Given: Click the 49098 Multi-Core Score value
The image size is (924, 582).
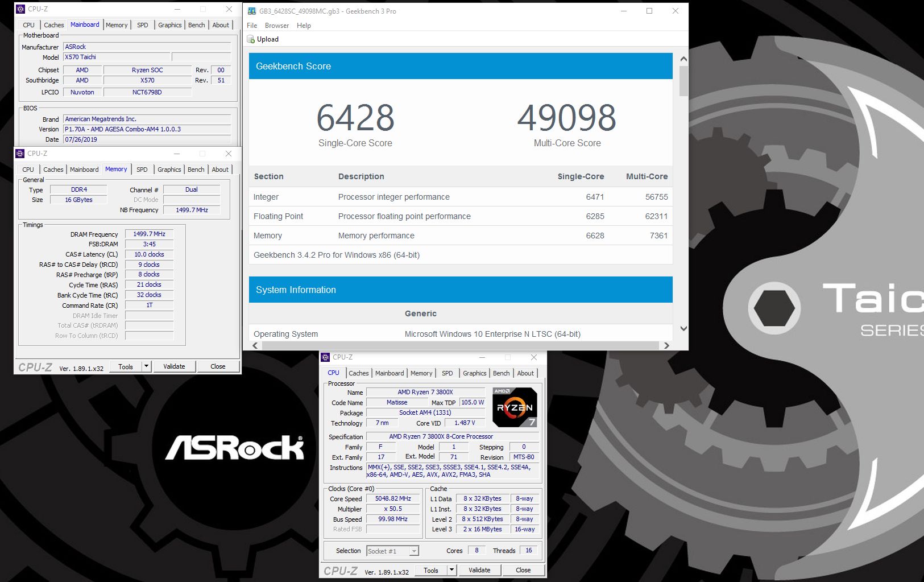Looking at the screenshot, I should (x=567, y=118).
